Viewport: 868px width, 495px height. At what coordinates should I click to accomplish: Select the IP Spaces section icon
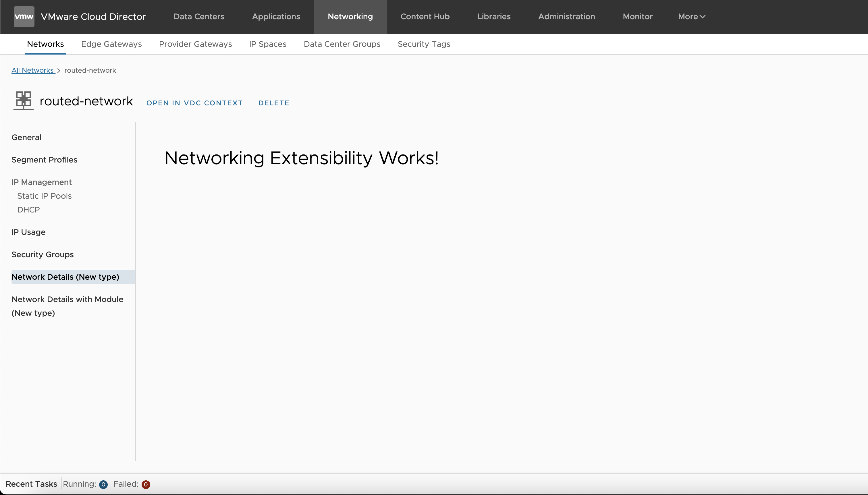(268, 44)
